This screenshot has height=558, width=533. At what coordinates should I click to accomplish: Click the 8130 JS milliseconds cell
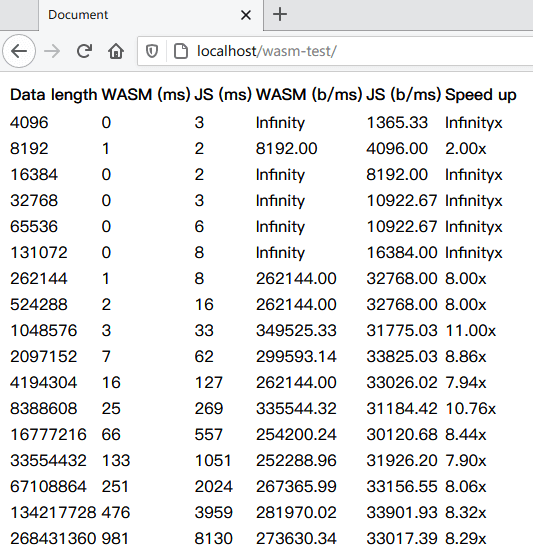tap(213, 538)
